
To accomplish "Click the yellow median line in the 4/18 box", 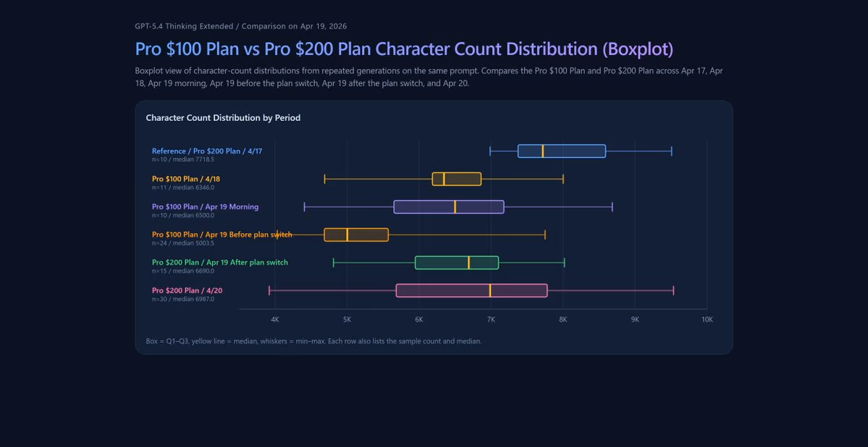I will tap(444, 179).
